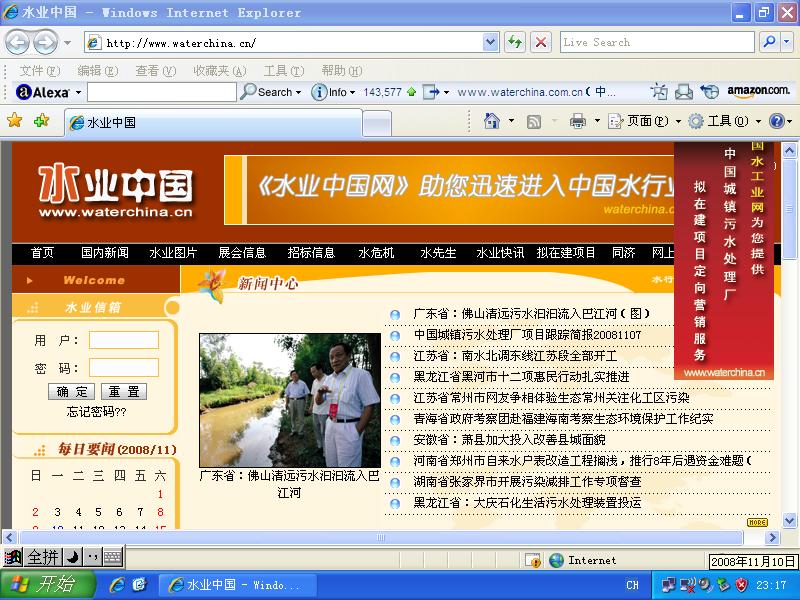Click the Live Search magnifier button
The height and width of the screenshot is (600, 800).
tap(769, 42)
